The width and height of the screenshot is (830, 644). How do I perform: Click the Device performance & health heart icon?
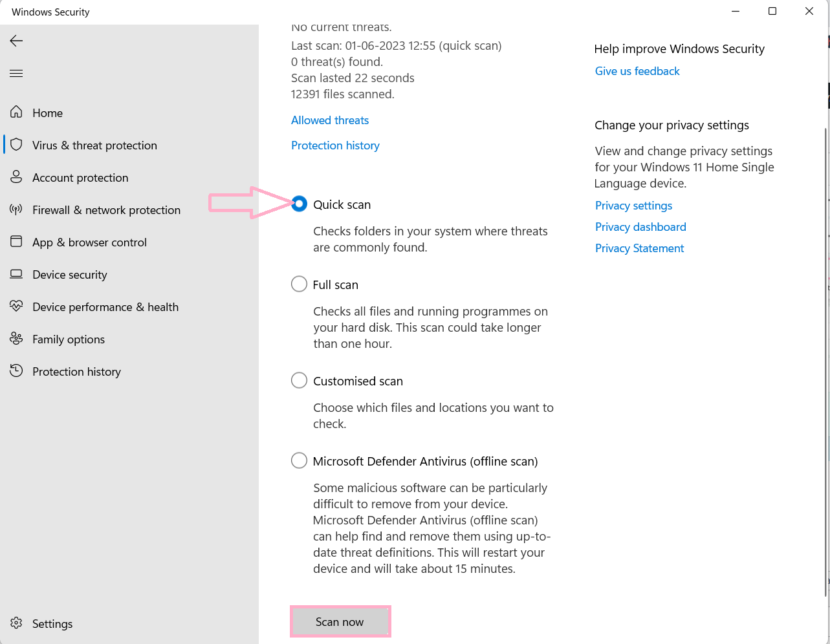[17, 306]
